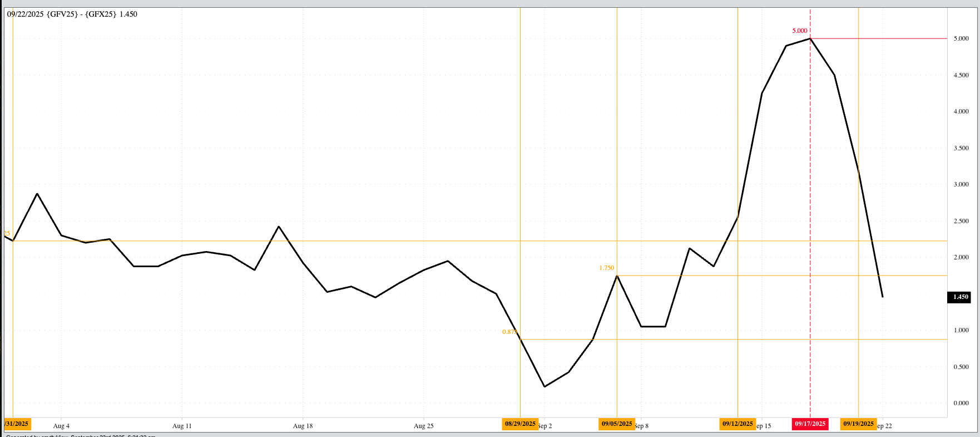This screenshot has height=437, width=980.
Task: Select the 09/05/2025 date flag
Action: 617,424
